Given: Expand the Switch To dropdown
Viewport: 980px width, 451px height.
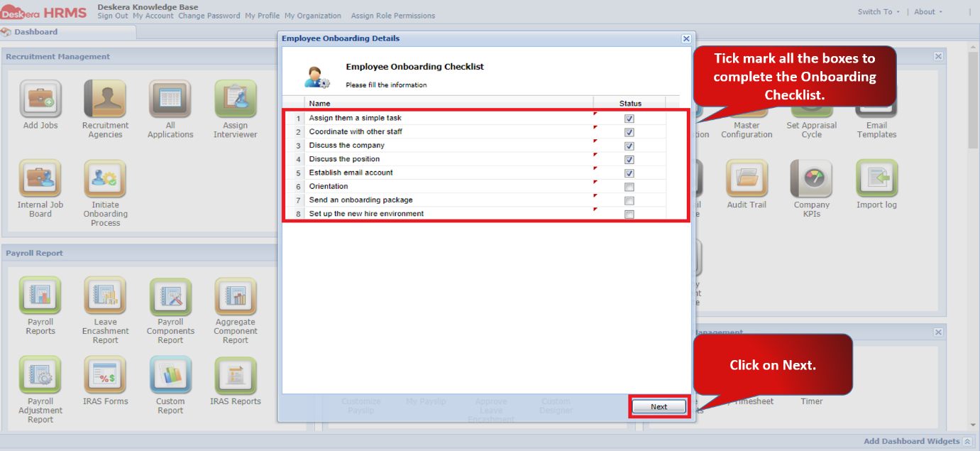Looking at the screenshot, I should tap(879, 11).
